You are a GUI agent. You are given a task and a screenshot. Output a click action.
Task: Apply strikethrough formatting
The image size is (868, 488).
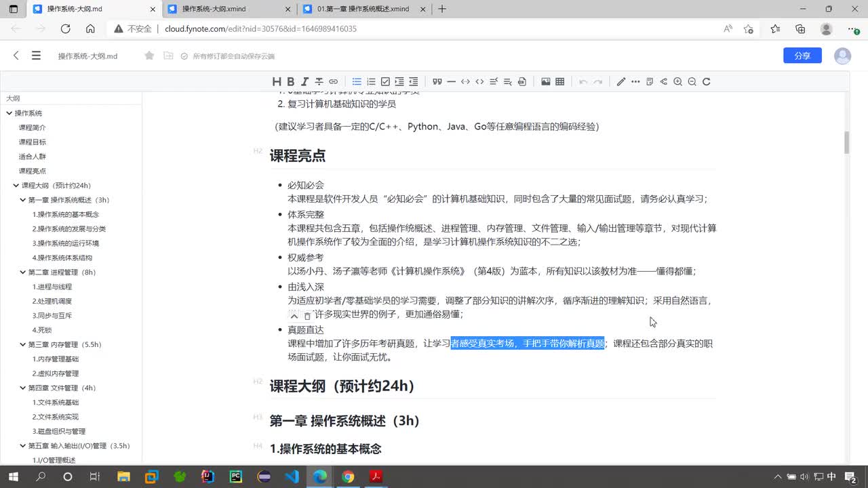319,81
